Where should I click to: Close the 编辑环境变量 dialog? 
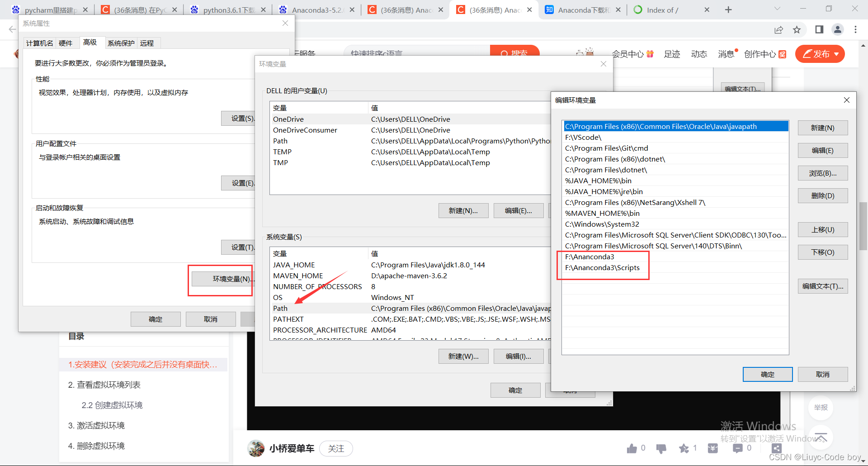(847, 100)
